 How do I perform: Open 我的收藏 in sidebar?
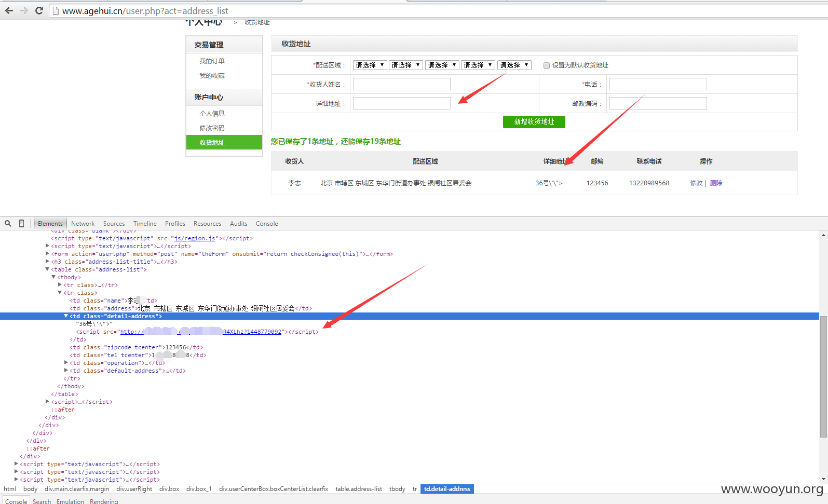[212, 76]
